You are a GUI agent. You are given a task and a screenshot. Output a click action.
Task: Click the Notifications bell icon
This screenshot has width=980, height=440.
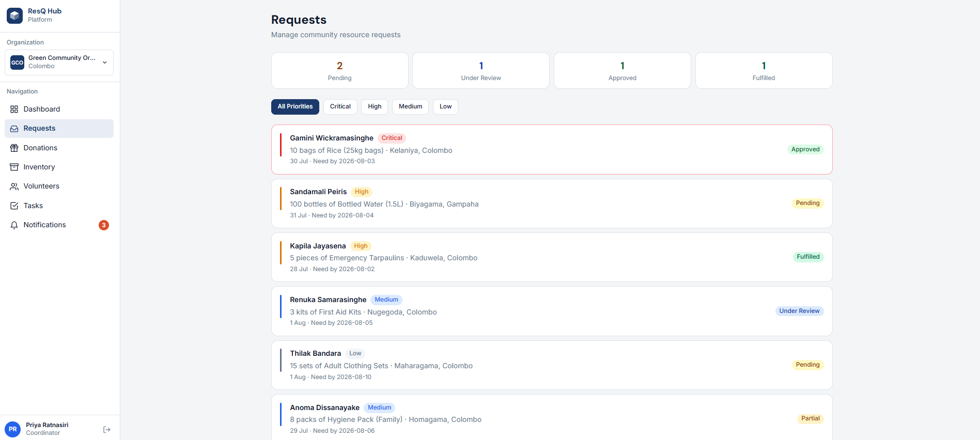14,225
